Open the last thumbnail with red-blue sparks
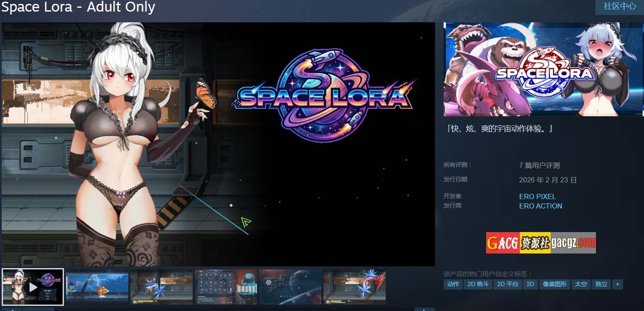The height and width of the screenshot is (311, 644). [355, 287]
